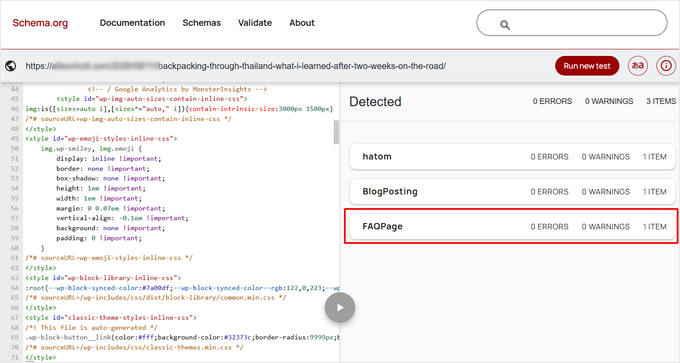Viewport: 680px width, 363px height.
Task: Click 'This file is auto-generated' comment
Action: pos(91,327)
